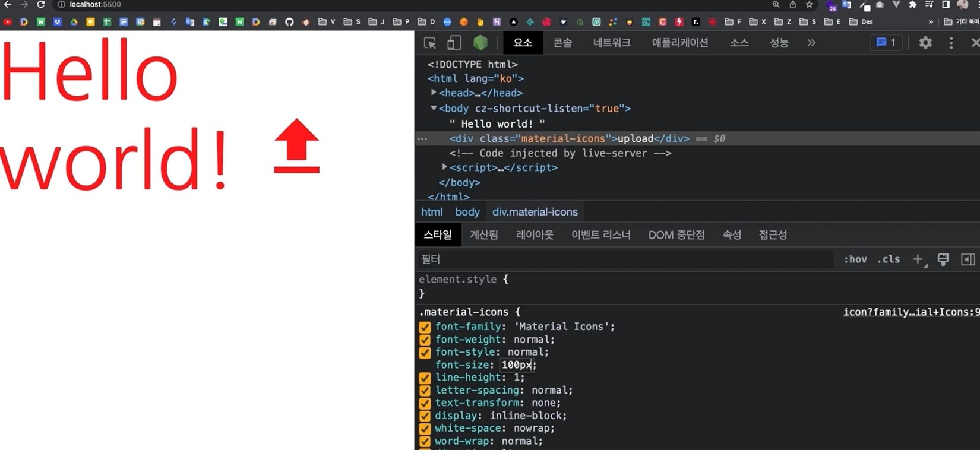This screenshot has width=980, height=450.
Task: Open the icon?family stylesheet source link
Action: point(911,312)
